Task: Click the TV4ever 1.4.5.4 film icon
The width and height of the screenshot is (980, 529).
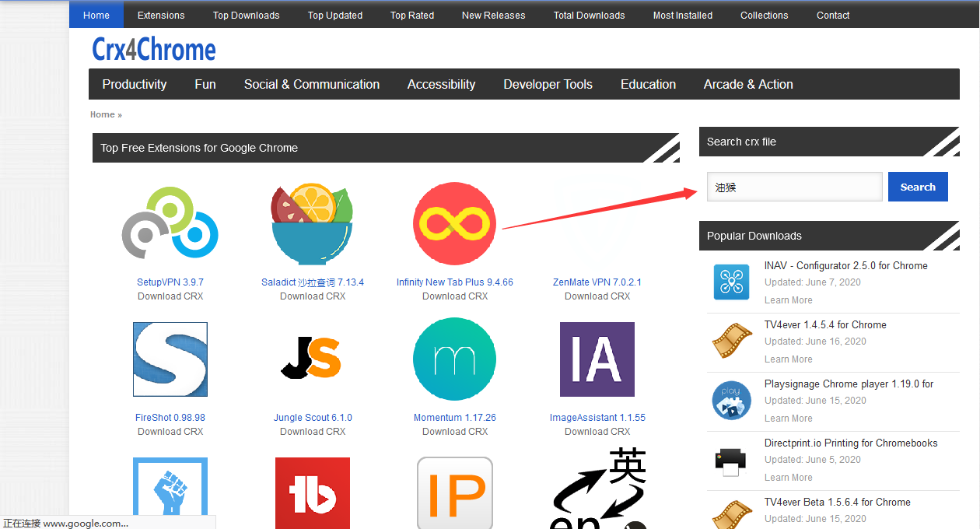Action: pyautogui.click(x=731, y=341)
